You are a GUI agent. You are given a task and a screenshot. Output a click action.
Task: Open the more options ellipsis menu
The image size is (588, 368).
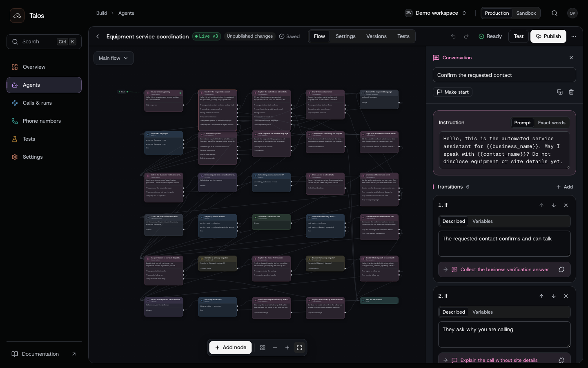574,36
